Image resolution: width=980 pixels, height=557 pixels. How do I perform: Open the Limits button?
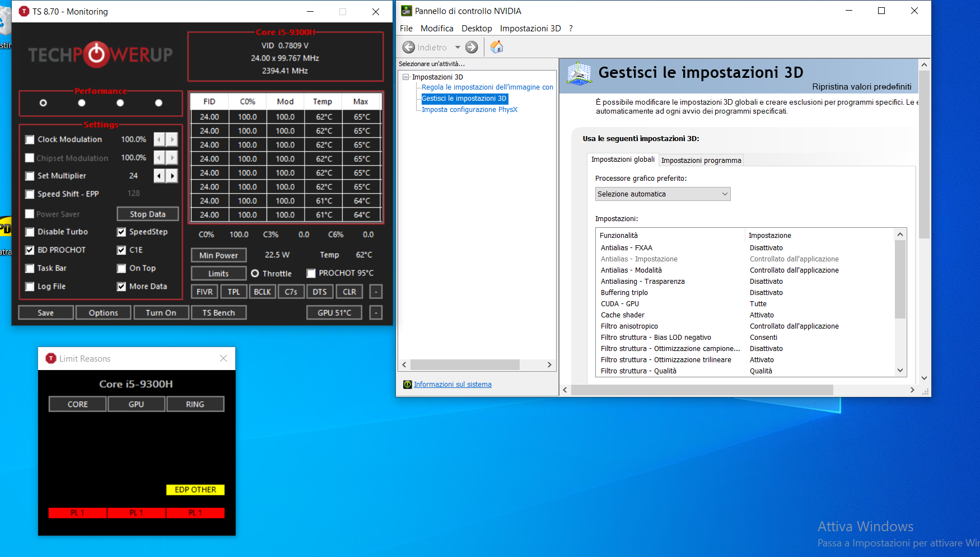(218, 273)
